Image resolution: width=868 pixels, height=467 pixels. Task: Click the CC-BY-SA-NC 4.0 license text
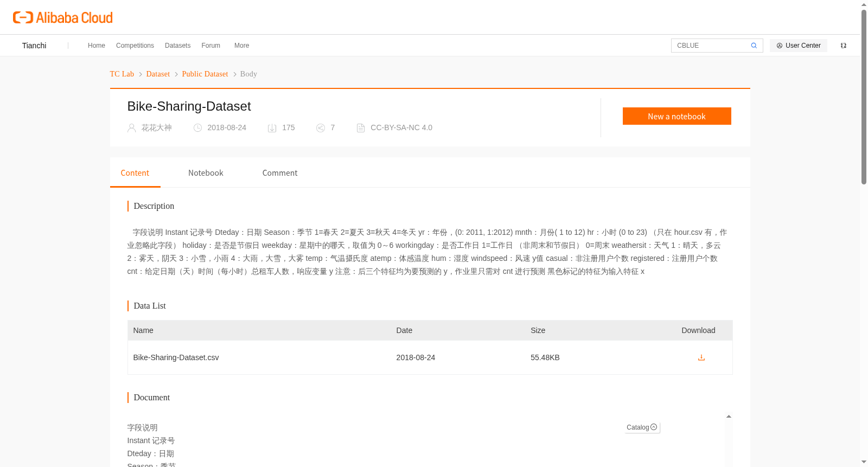(401, 128)
